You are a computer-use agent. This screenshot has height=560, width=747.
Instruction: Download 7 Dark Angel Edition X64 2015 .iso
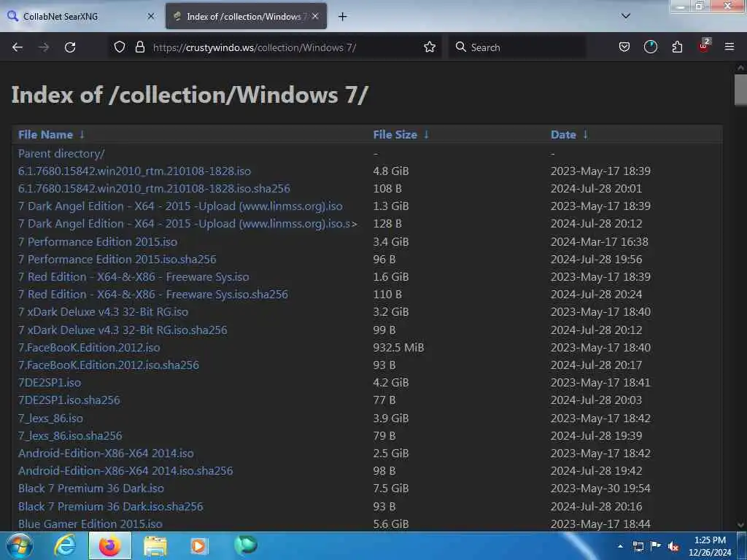(180, 206)
